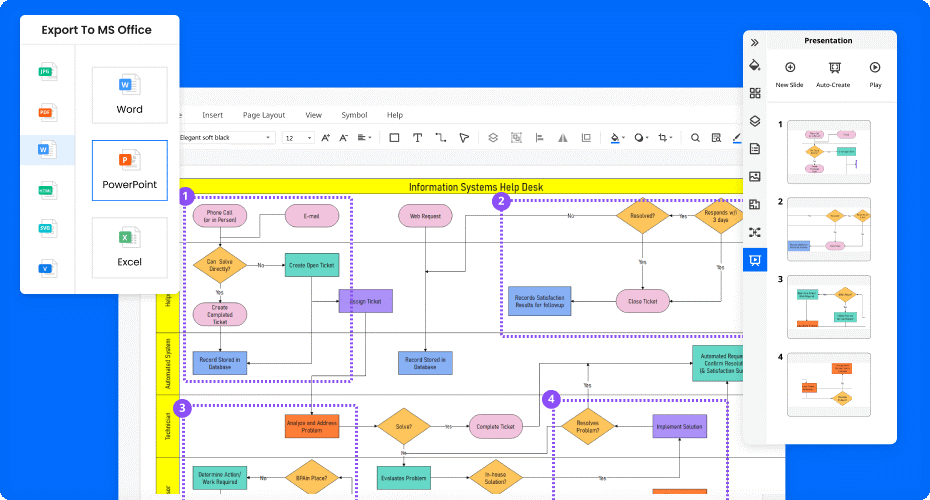This screenshot has width=930, height=500.
Task: Increase font size with A+ icon
Action: (326, 138)
